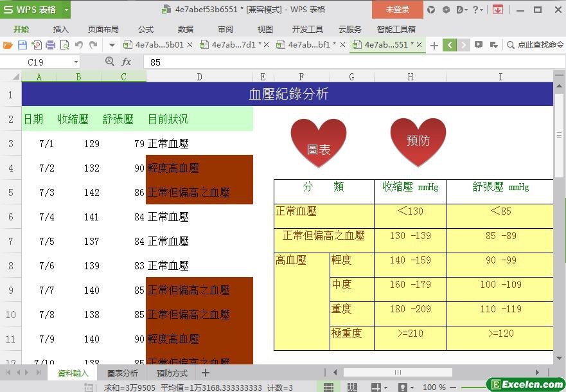Go to previous document tab green arrow
Image resolution: width=566 pixels, height=392 pixels.
[450, 45]
